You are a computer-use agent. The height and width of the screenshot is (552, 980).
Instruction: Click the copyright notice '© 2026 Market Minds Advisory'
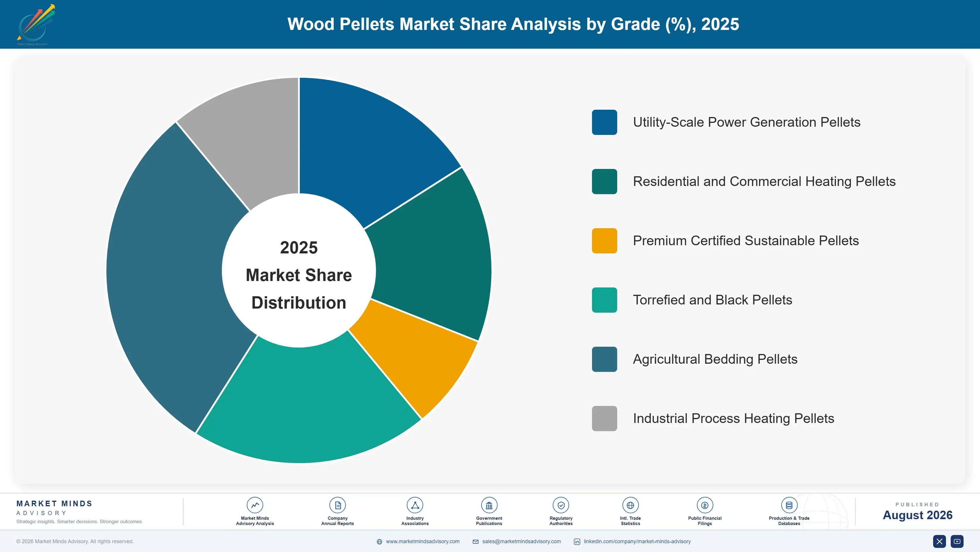coord(75,541)
